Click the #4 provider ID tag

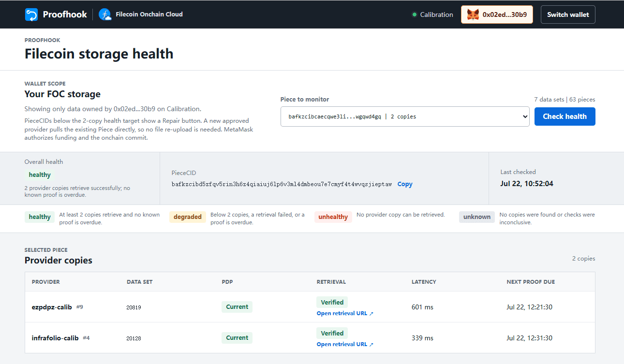[x=86, y=338]
